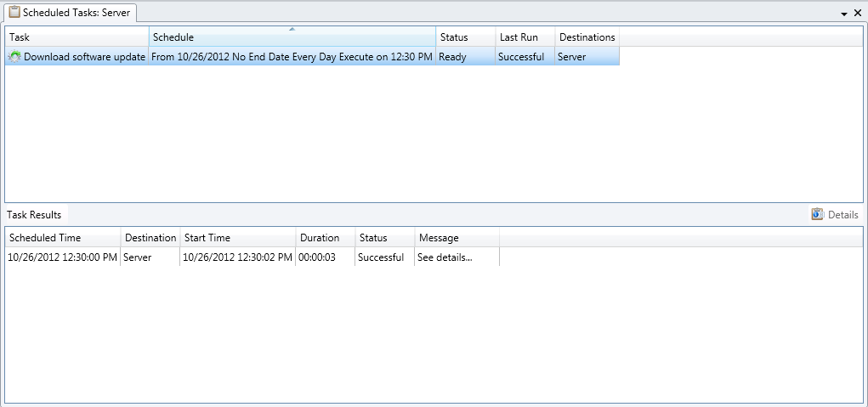Sort results by Duration column header
This screenshot has height=407, width=868.
coord(324,238)
